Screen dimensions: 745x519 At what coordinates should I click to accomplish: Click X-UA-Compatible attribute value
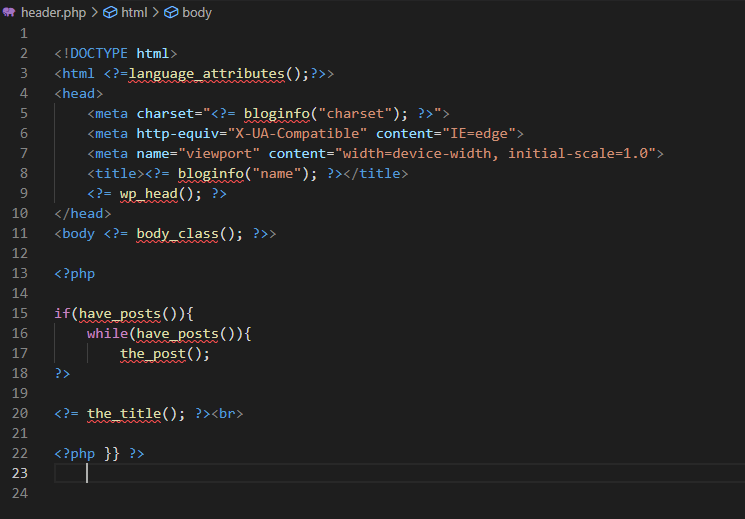pos(297,134)
